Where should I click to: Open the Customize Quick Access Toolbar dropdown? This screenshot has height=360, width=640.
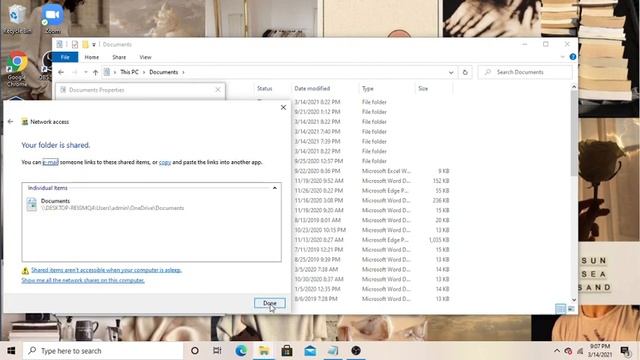(x=94, y=44)
